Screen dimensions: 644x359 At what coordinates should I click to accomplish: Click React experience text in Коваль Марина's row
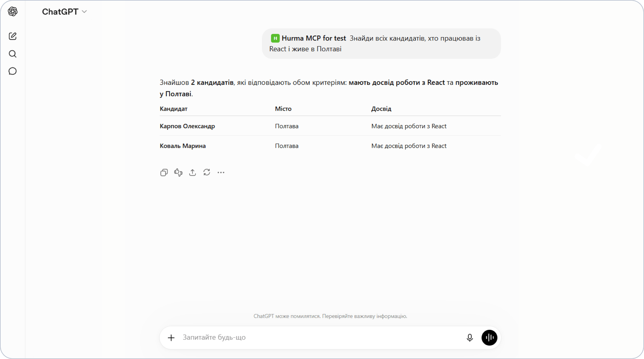click(409, 146)
